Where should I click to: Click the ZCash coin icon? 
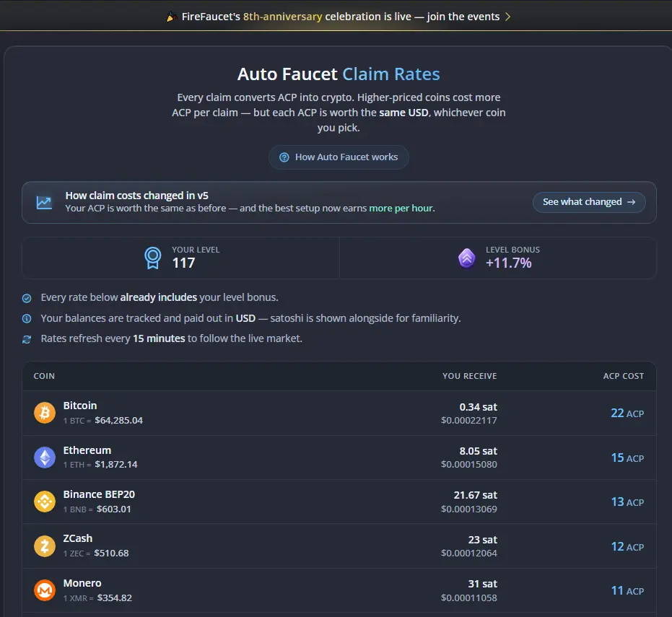coord(45,546)
